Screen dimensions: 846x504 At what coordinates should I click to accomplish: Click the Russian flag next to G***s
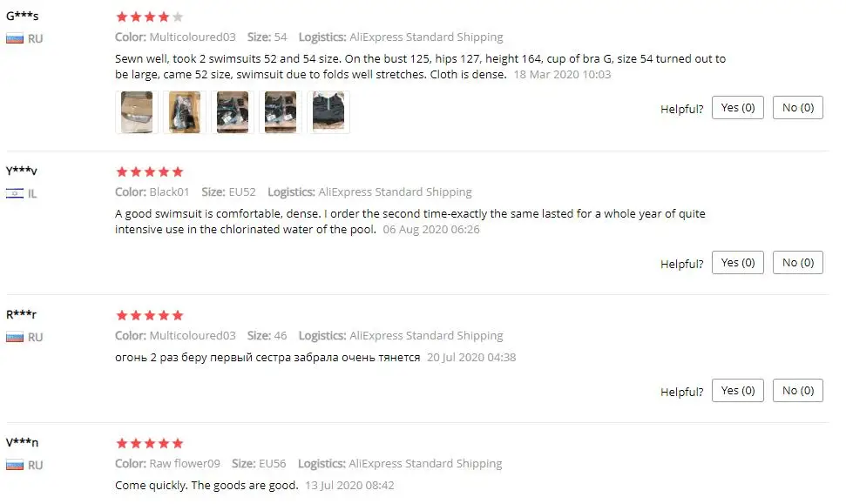tap(15, 39)
